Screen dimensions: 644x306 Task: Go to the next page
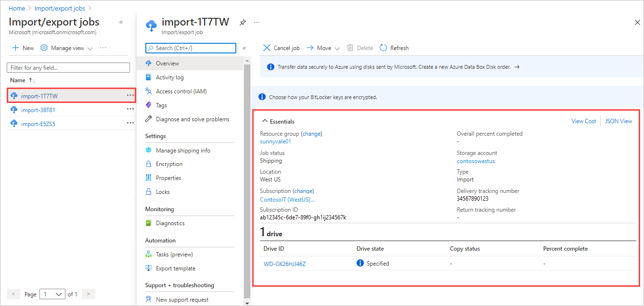pyautogui.click(x=89, y=294)
